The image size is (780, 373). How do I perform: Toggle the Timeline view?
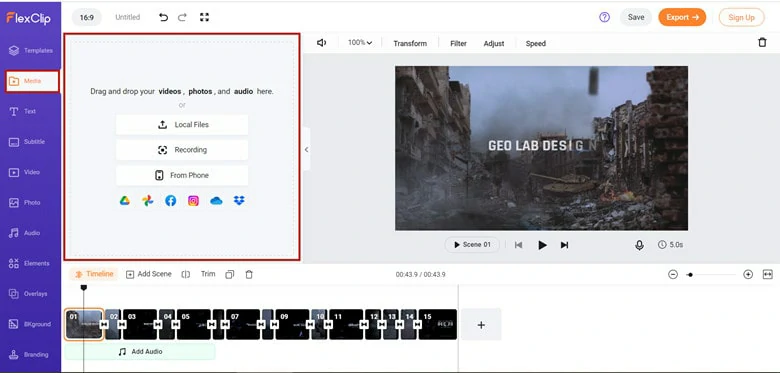coord(95,274)
